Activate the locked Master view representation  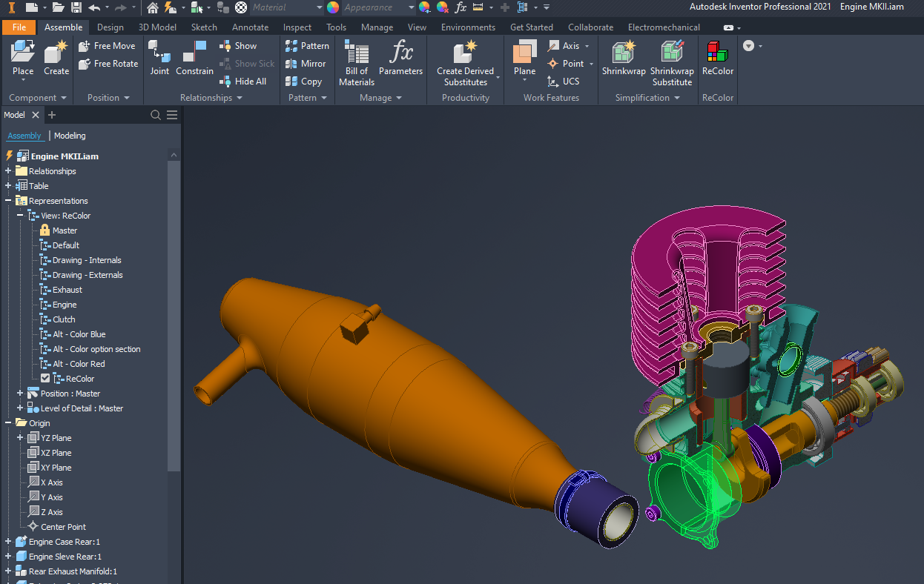pos(65,230)
